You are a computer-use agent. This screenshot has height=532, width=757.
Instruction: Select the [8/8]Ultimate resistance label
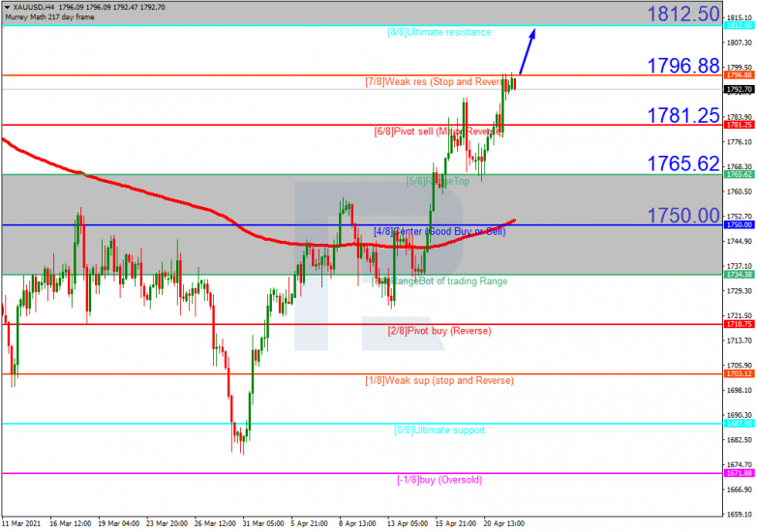(439, 32)
